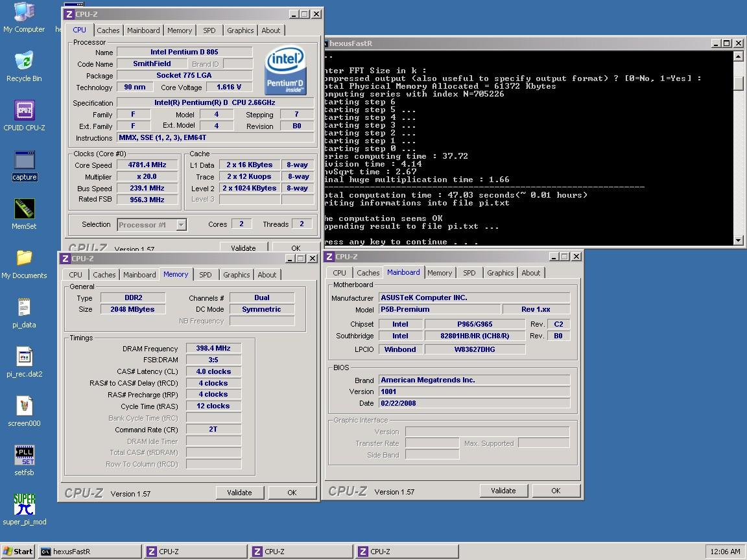
Task: Click the MMX, SSE instructions field
Action: click(x=216, y=137)
